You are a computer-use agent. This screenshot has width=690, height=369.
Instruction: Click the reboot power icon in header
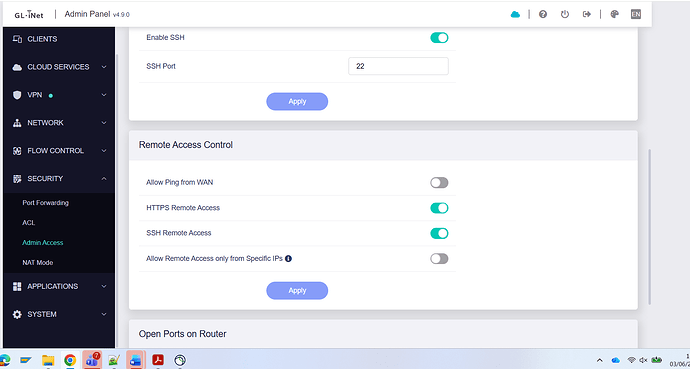click(565, 15)
